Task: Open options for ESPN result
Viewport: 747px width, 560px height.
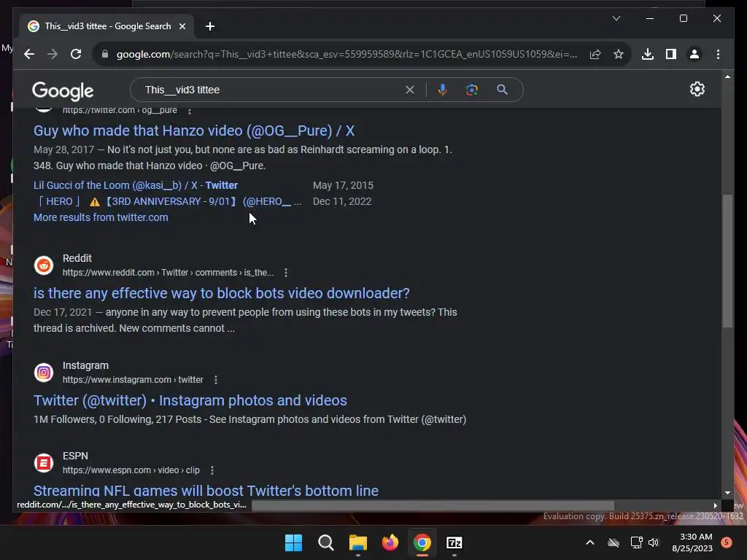Action: [x=212, y=470]
